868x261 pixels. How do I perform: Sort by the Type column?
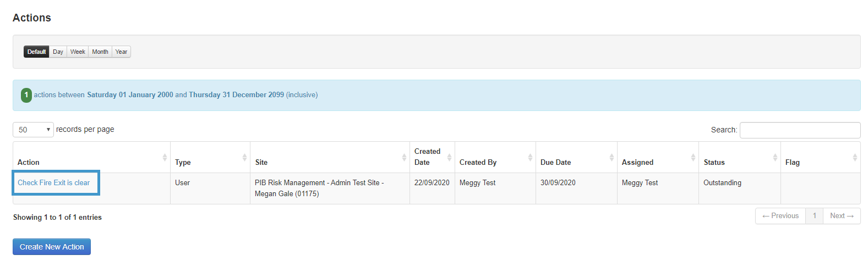(210, 157)
